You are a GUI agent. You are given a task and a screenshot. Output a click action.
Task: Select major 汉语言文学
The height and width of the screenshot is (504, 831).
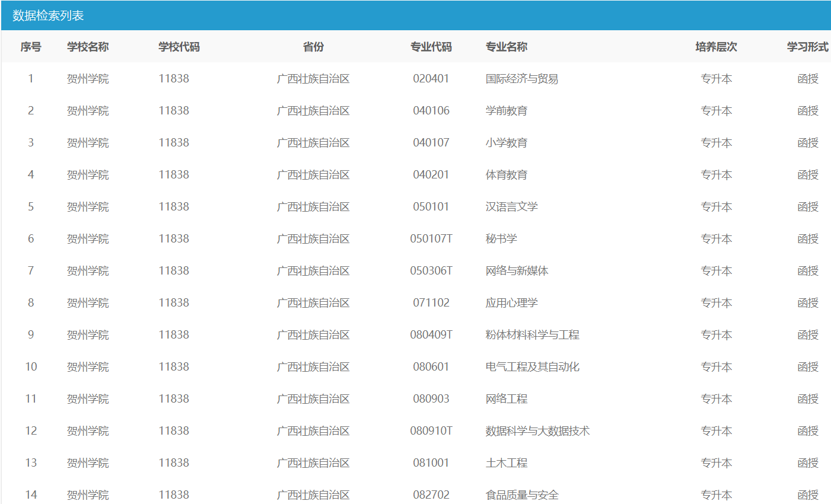(x=512, y=207)
